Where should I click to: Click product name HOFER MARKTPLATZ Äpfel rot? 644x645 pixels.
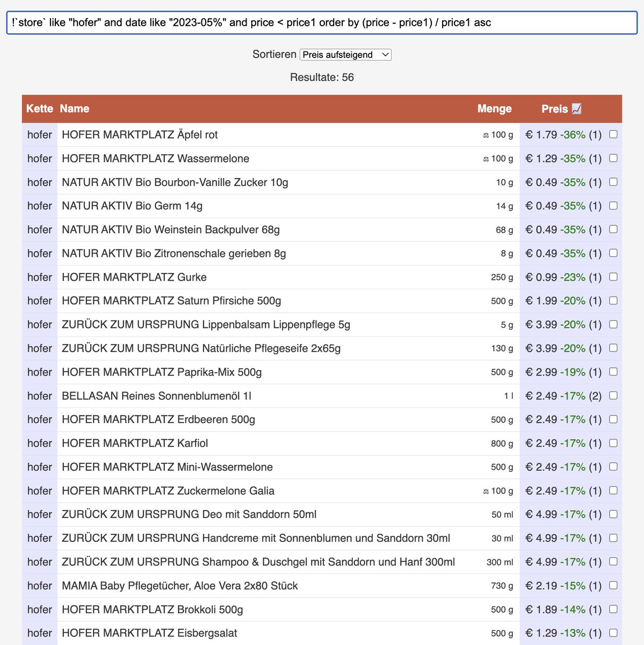tap(140, 135)
